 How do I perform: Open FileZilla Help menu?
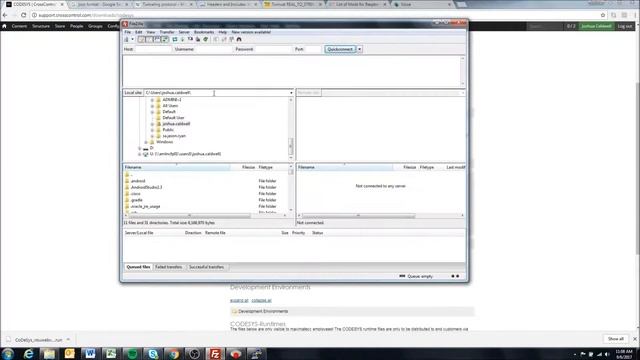coord(222,32)
